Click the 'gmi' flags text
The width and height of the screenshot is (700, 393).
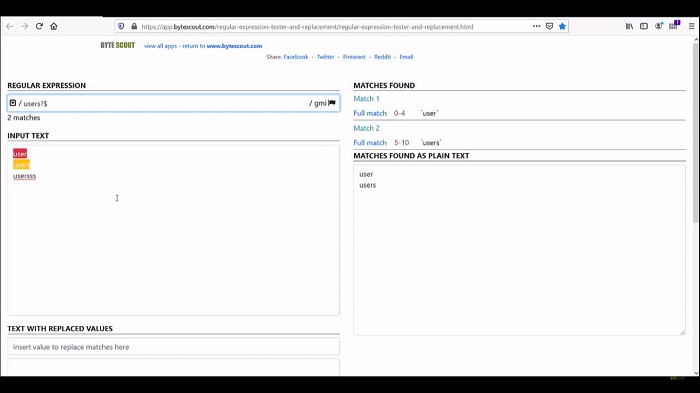tap(320, 103)
